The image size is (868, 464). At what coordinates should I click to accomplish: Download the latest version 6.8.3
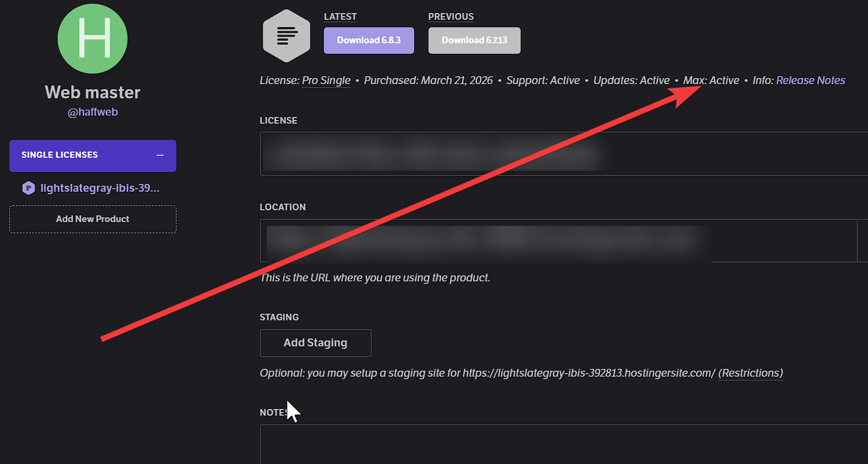pyautogui.click(x=368, y=40)
